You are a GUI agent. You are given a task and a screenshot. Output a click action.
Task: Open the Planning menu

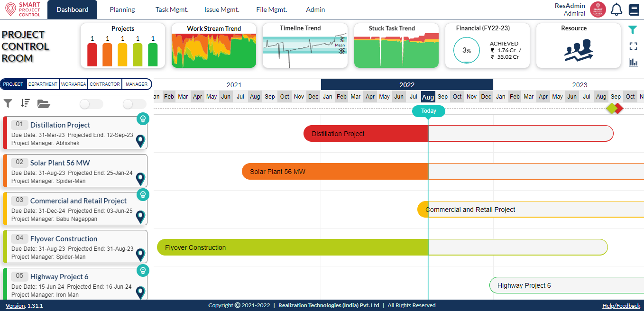pyautogui.click(x=122, y=9)
